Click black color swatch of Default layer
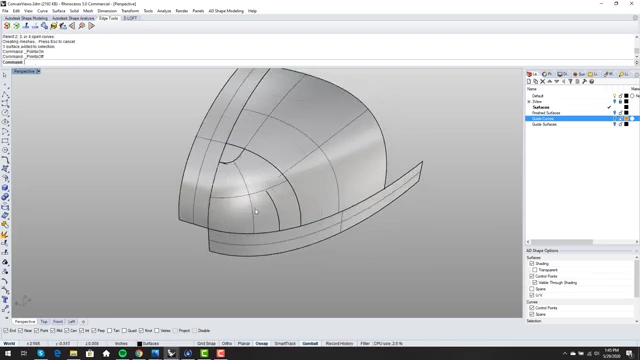 pos(627,96)
